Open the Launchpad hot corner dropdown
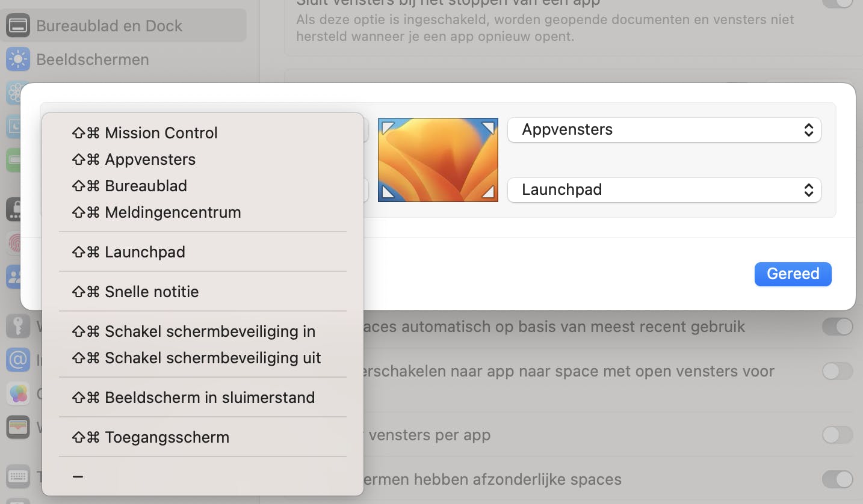Image resolution: width=863 pixels, height=504 pixels. point(664,190)
